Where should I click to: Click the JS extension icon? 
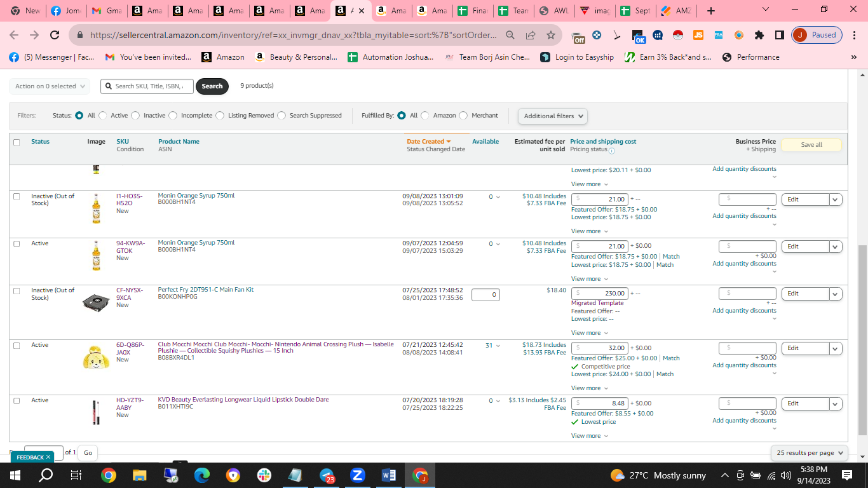click(x=698, y=35)
